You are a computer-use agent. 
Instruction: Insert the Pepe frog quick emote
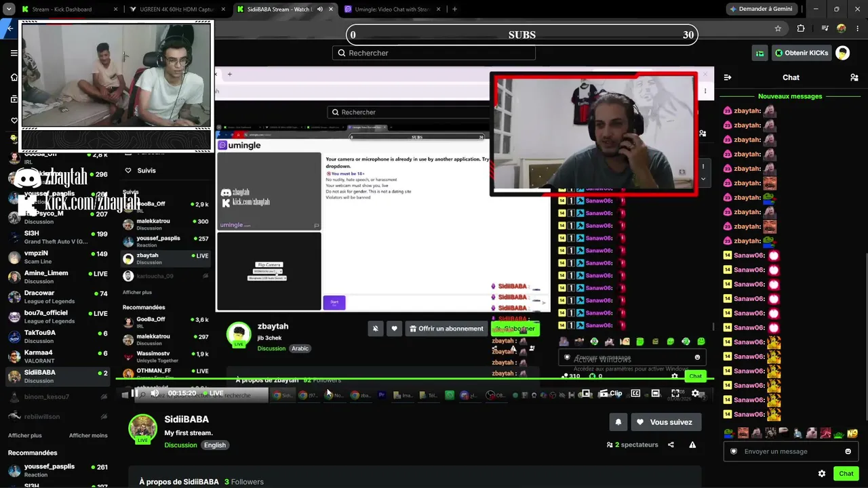click(x=729, y=433)
